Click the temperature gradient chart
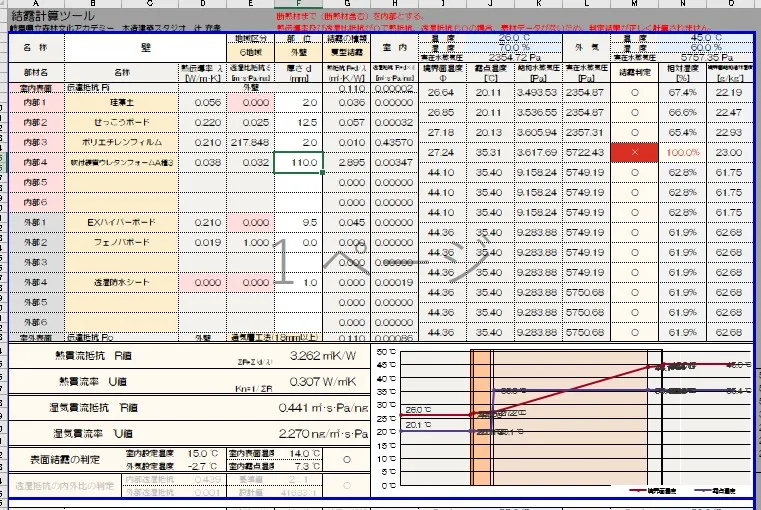This screenshot has height=510, width=761. pos(560,420)
